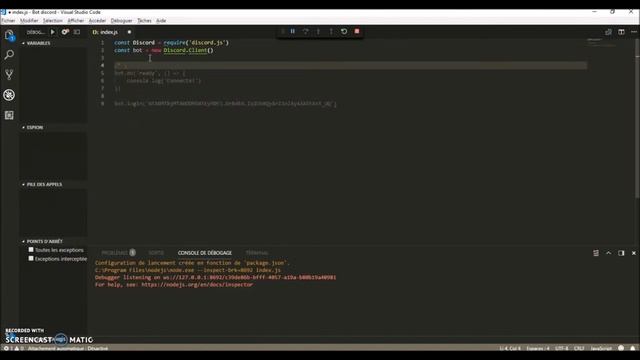Clear the debug console output

(596, 253)
